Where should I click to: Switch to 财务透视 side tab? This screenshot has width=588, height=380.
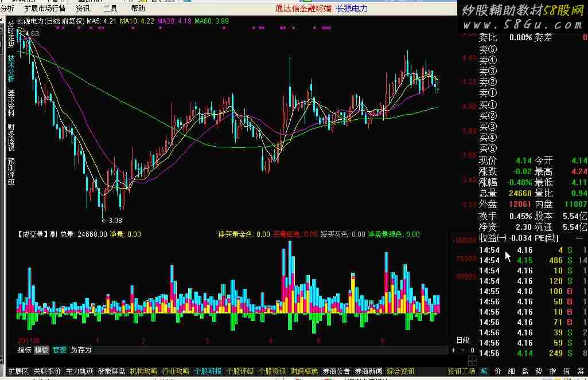11,137
